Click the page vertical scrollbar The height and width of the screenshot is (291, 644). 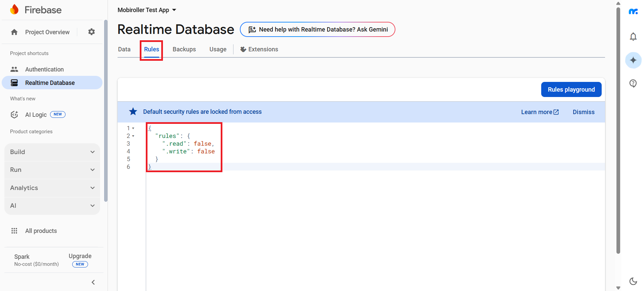tap(618, 131)
